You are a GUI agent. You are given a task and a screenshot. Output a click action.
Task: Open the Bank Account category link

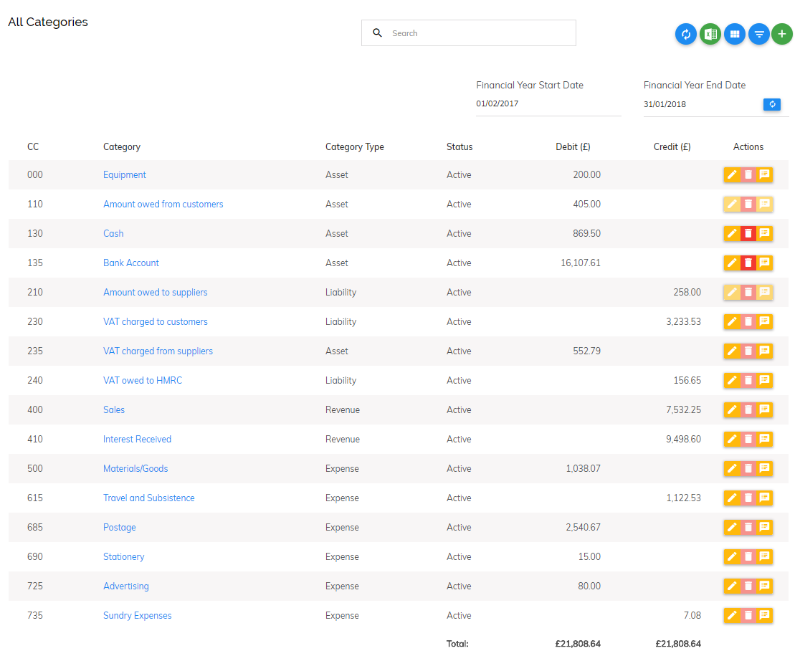pos(131,263)
